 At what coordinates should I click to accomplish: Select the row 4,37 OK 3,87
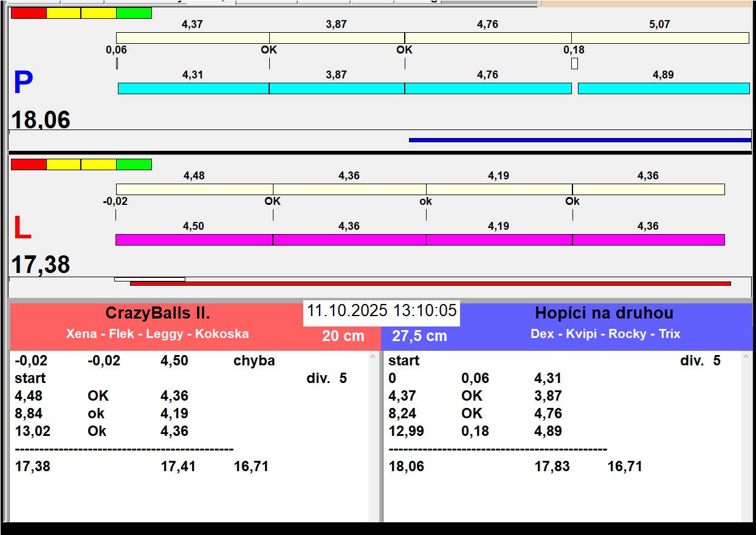[x=562, y=396]
